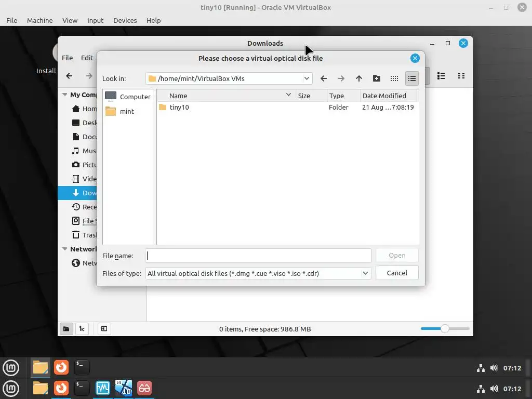Screen dimensions: 532x399
Task: Open the VirtualBox Devices menu
Action: pos(125,20)
